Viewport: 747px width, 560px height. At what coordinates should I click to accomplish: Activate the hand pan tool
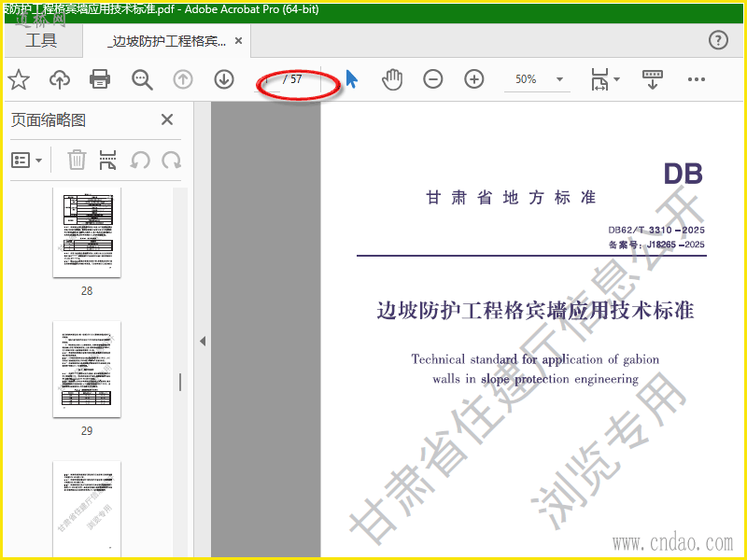[x=392, y=79]
